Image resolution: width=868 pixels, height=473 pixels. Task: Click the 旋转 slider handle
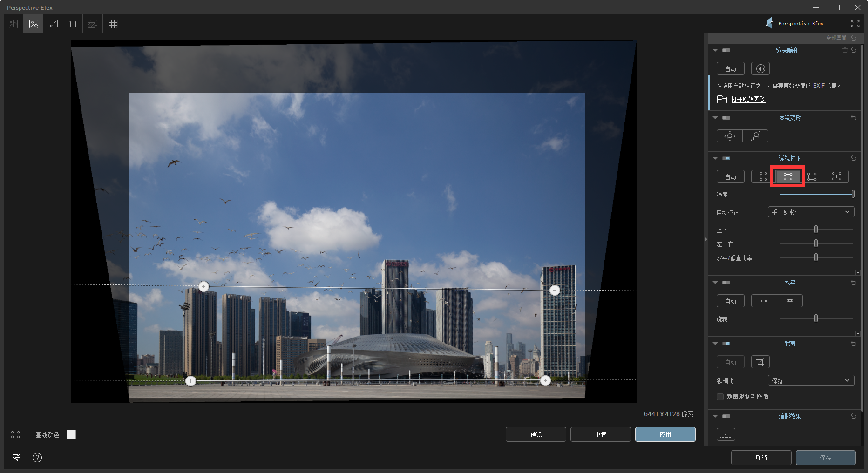(x=816, y=318)
